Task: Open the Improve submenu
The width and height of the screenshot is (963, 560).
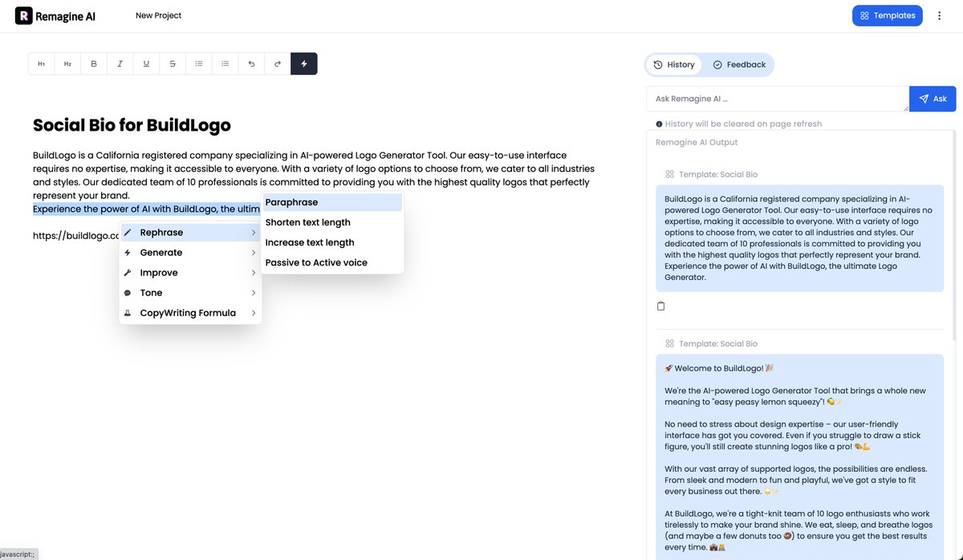Action: (190, 273)
